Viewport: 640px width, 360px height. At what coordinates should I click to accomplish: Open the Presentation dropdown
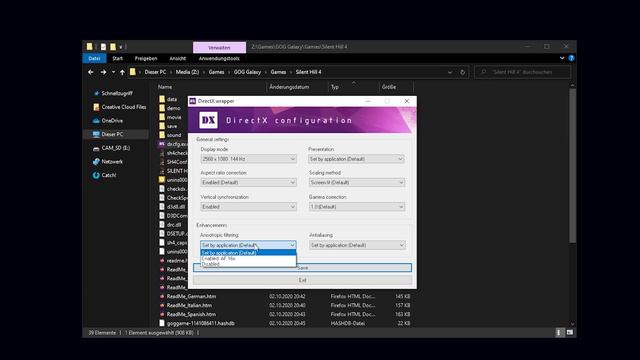click(356, 159)
